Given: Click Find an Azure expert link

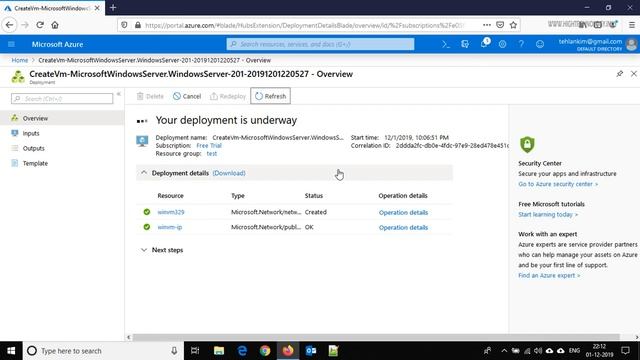Looking at the screenshot, I should click(x=549, y=276).
